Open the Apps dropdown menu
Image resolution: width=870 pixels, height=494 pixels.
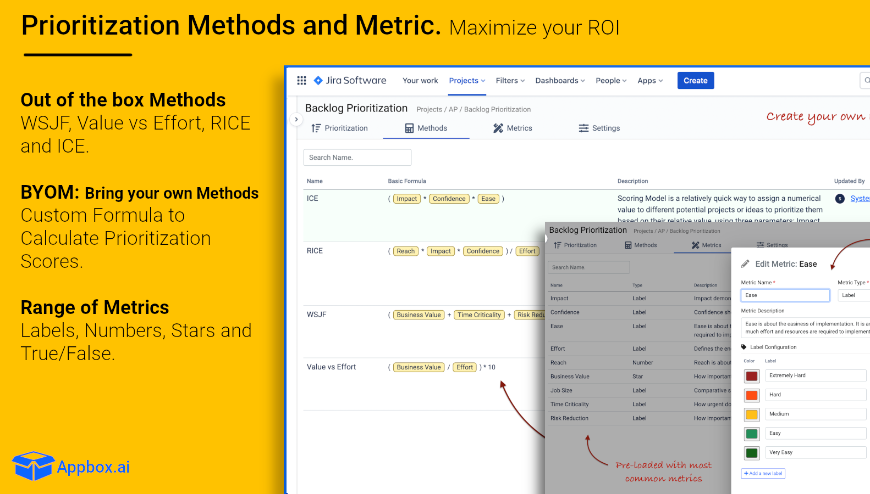[650, 80]
